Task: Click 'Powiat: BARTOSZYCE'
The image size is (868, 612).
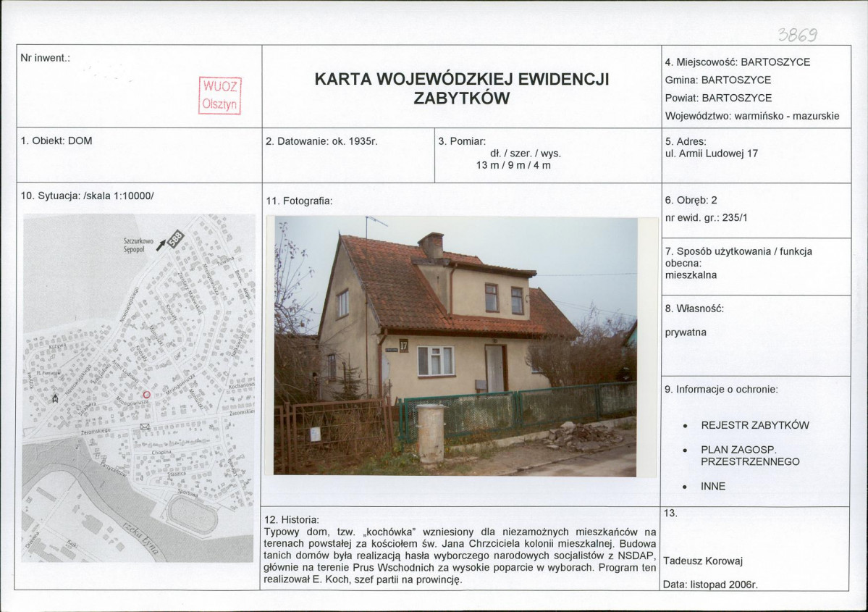Action: click(719, 98)
